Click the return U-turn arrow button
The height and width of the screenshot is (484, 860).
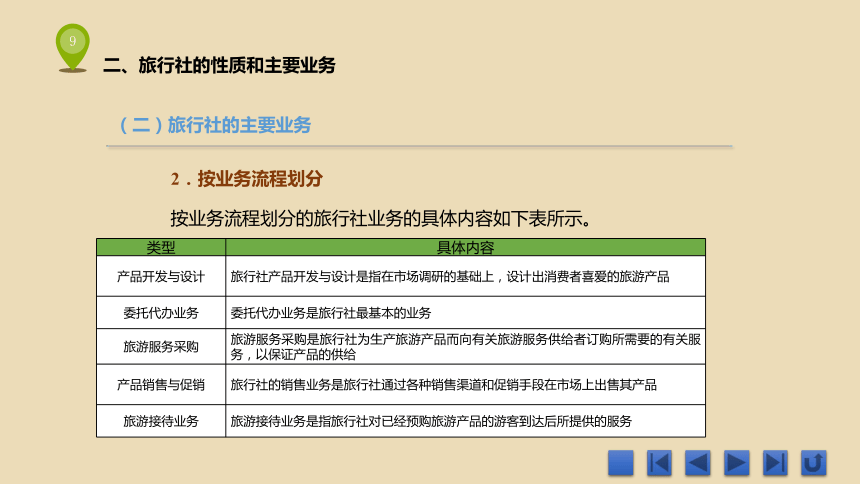813,463
